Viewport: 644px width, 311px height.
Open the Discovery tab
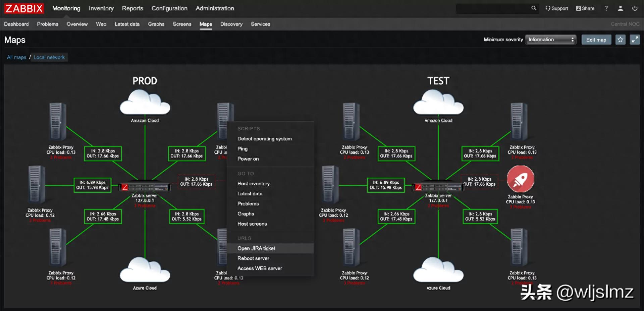click(231, 24)
